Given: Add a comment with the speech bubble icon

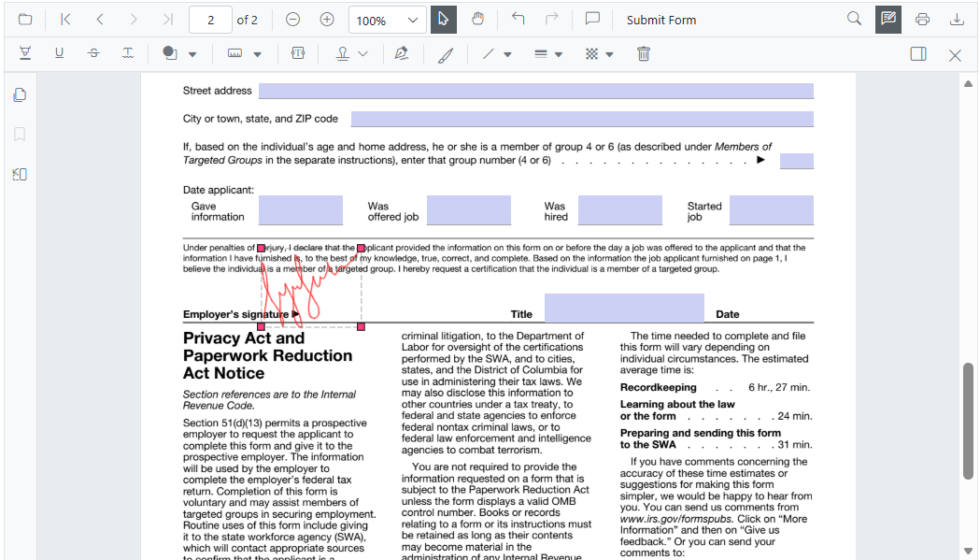Looking at the screenshot, I should pyautogui.click(x=592, y=20).
